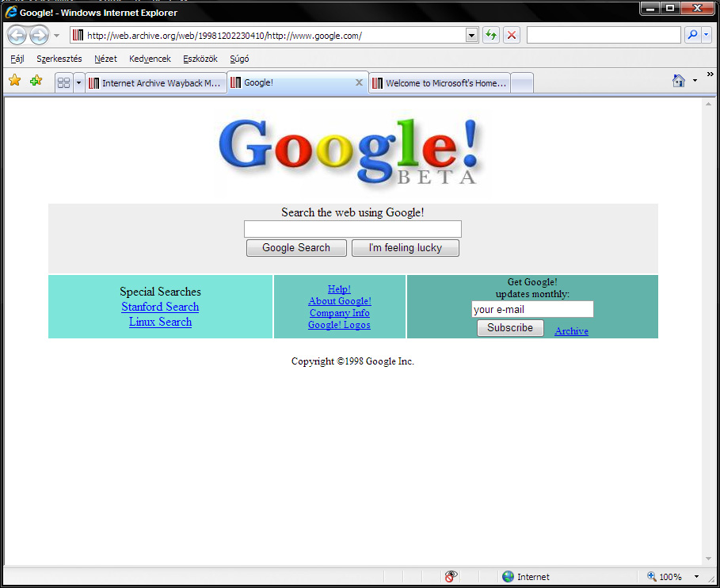Image resolution: width=720 pixels, height=588 pixels.
Task: Open the Eszközök menu
Action: (200, 59)
